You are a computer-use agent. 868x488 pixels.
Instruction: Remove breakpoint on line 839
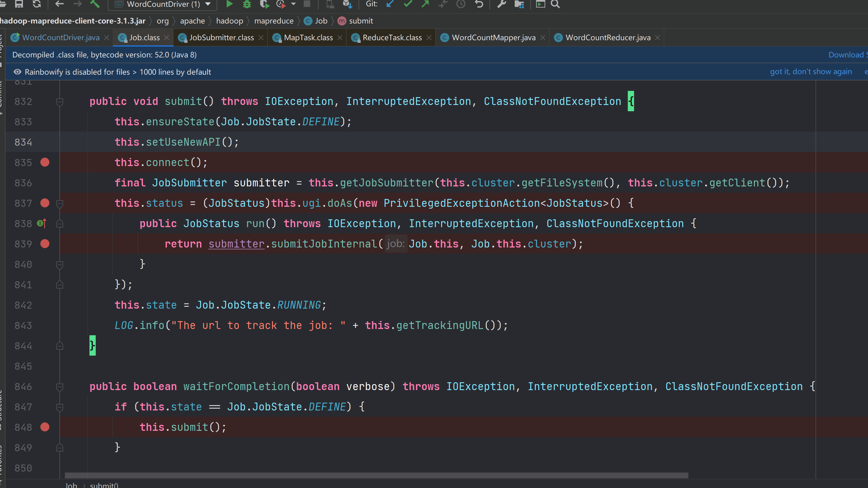pos(45,244)
